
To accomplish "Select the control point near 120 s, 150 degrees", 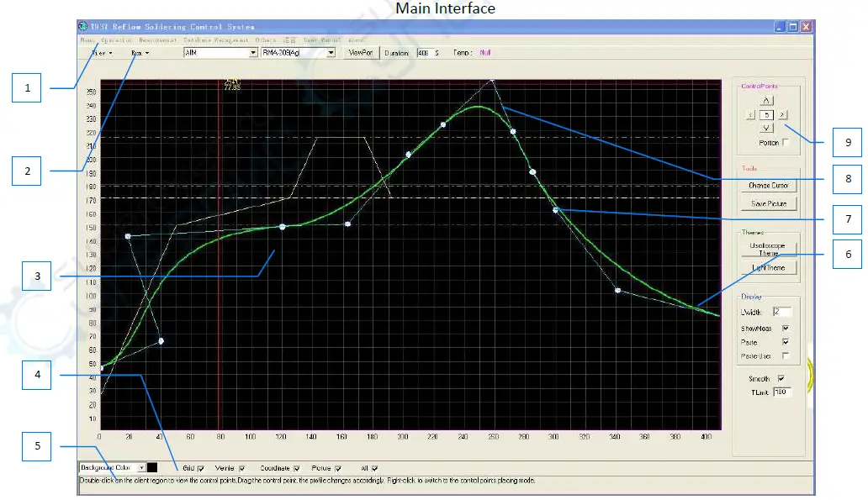I will point(283,227).
